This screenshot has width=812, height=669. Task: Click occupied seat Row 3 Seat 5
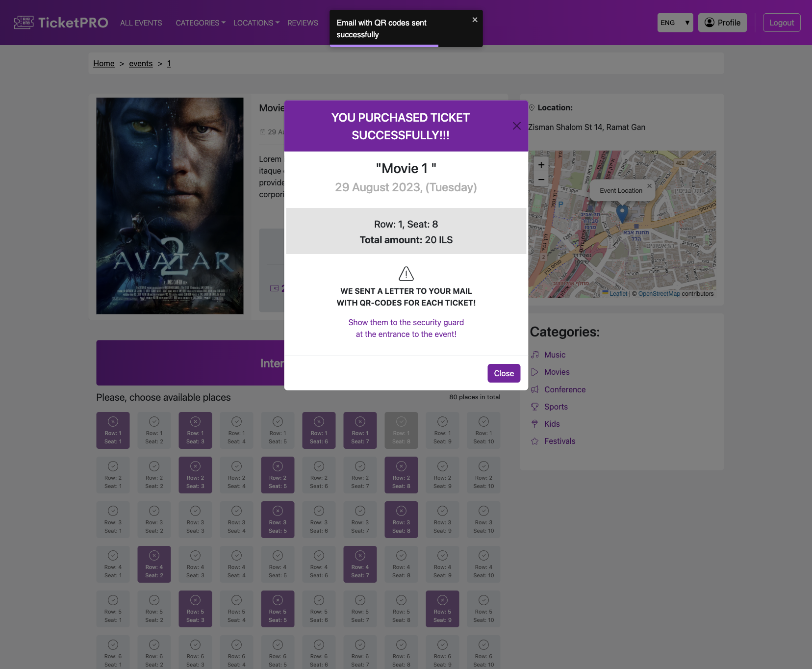[x=278, y=519]
